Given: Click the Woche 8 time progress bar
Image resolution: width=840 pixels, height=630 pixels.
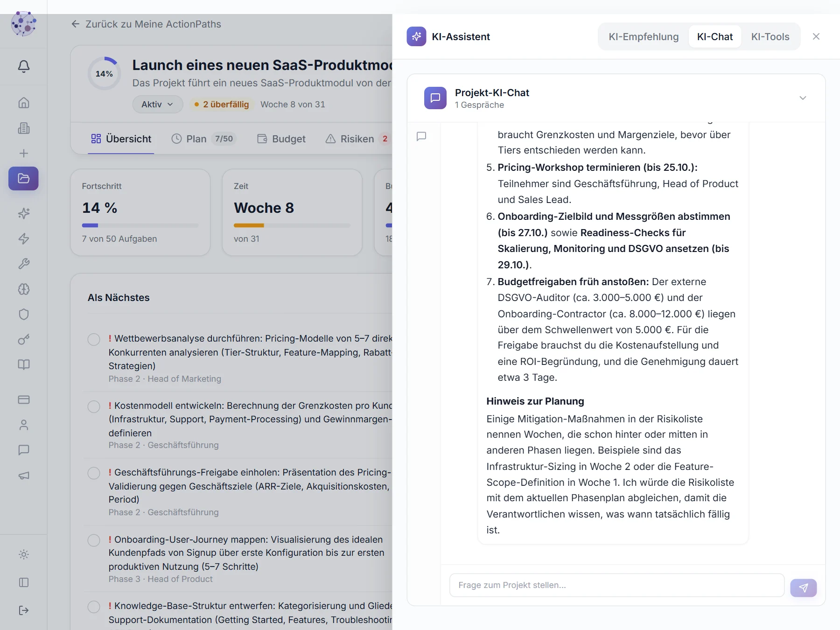Looking at the screenshot, I should pyautogui.click(x=292, y=225).
